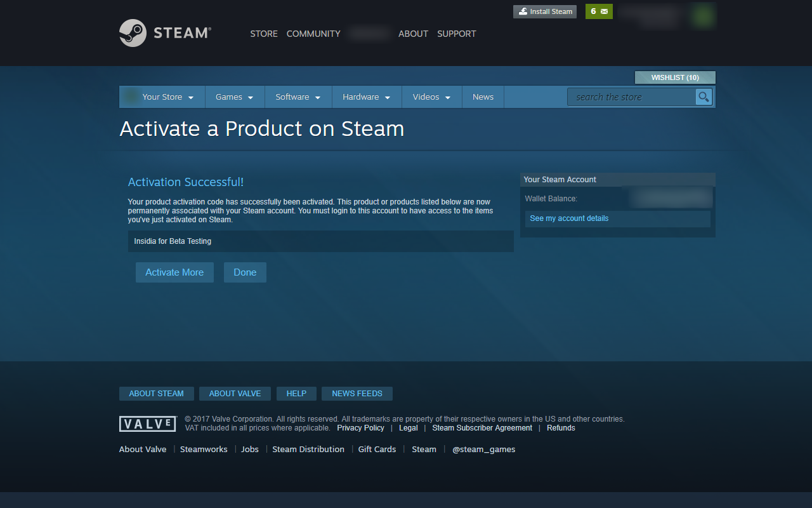Click the green account icon top right
Viewport: 812px width, 508px height.
(702, 16)
